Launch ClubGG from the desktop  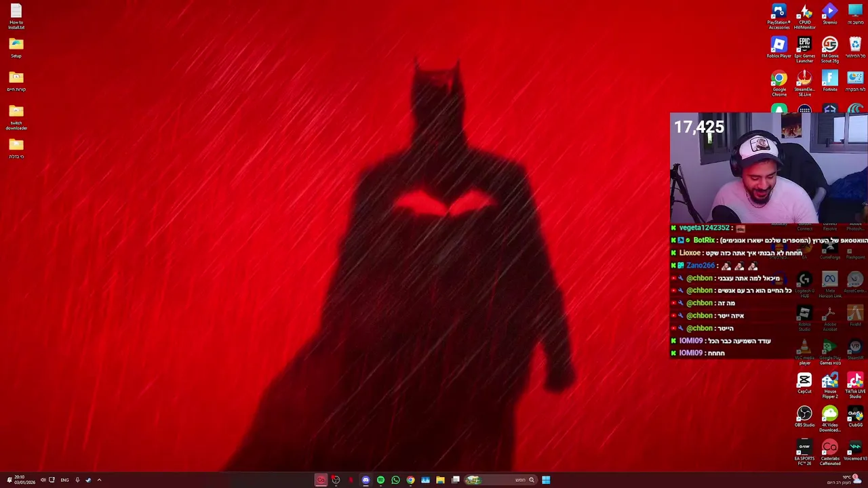tap(855, 417)
